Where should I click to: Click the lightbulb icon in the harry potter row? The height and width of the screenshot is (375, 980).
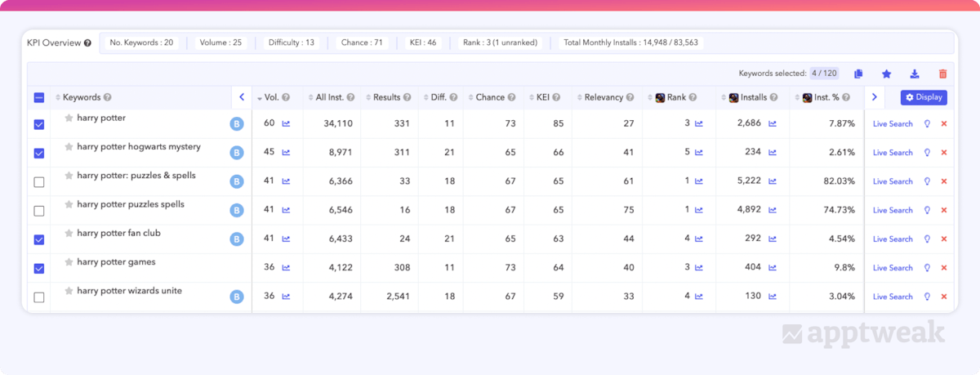927,124
